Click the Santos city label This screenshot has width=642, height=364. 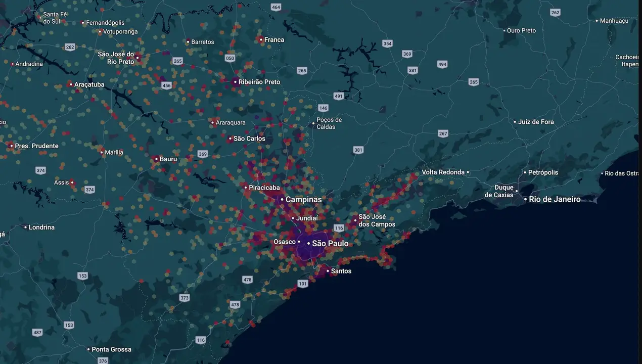click(x=341, y=271)
